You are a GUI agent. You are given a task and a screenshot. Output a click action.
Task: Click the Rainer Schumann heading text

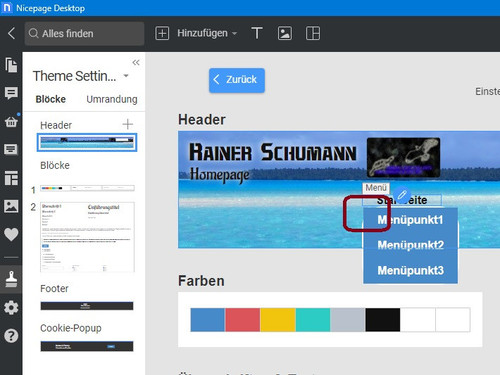click(x=273, y=153)
